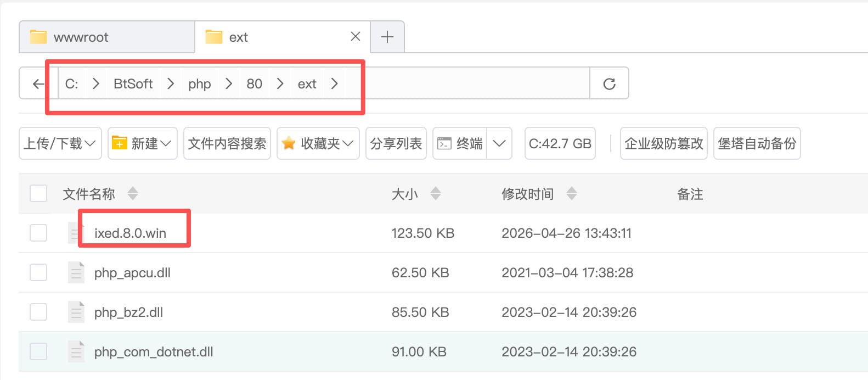The width and height of the screenshot is (868, 380).
Task: Sort by file name using sort arrows
Action: pyautogui.click(x=133, y=194)
